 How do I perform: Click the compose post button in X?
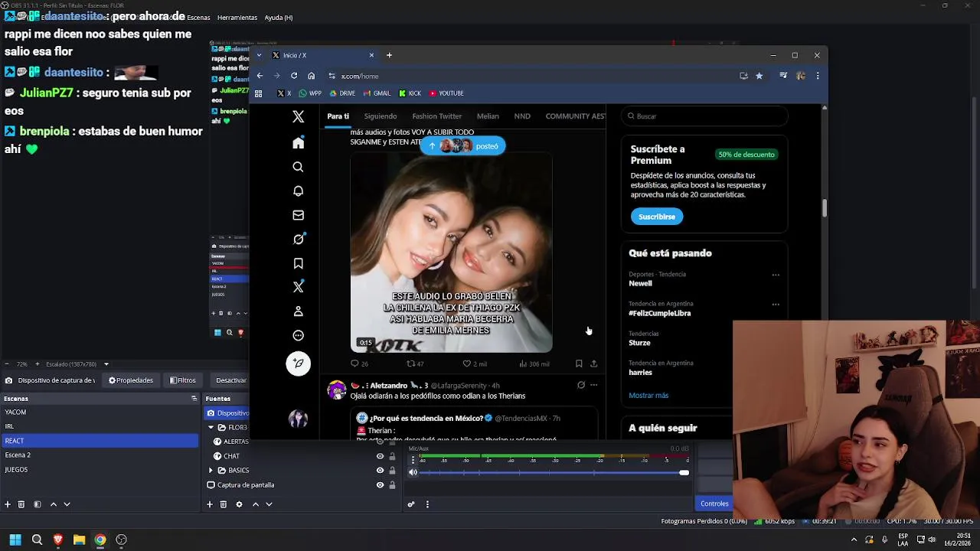coord(298,363)
